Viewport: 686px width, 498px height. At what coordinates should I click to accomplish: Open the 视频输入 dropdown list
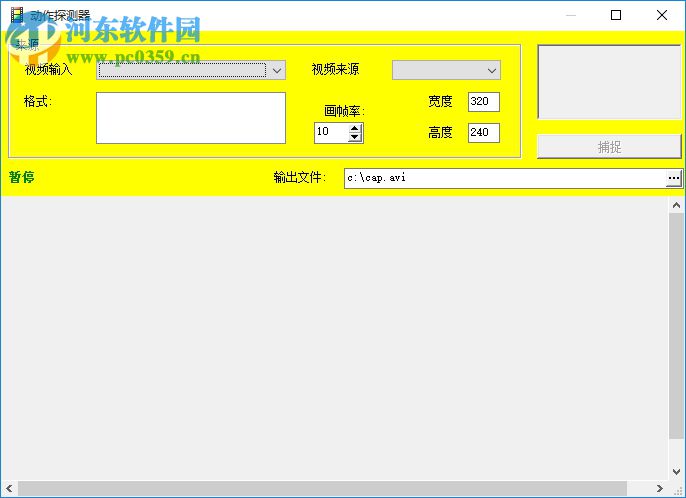click(x=191, y=70)
